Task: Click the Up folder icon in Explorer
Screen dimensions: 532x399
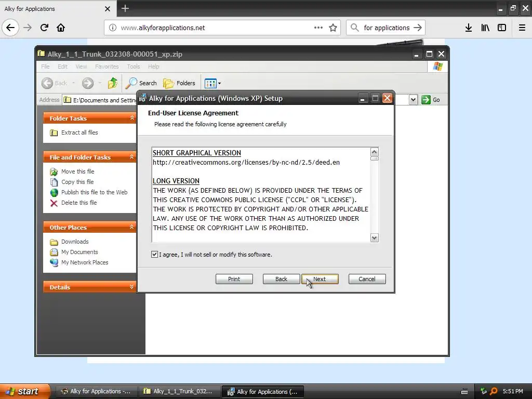Action: coord(113,83)
